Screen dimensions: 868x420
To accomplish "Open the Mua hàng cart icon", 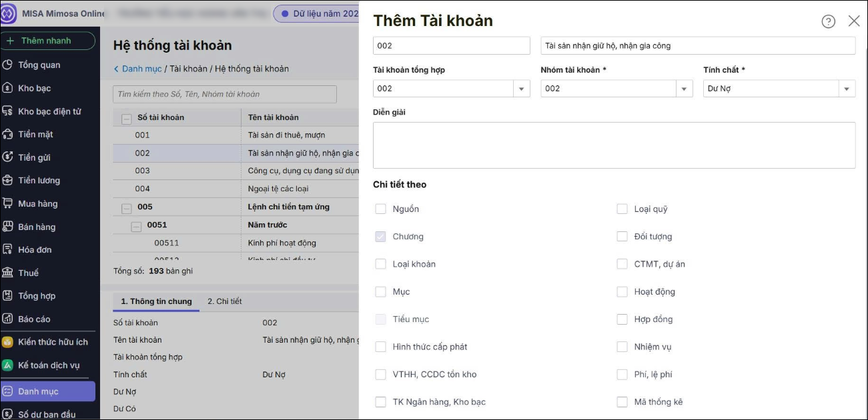I will (x=8, y=203).
